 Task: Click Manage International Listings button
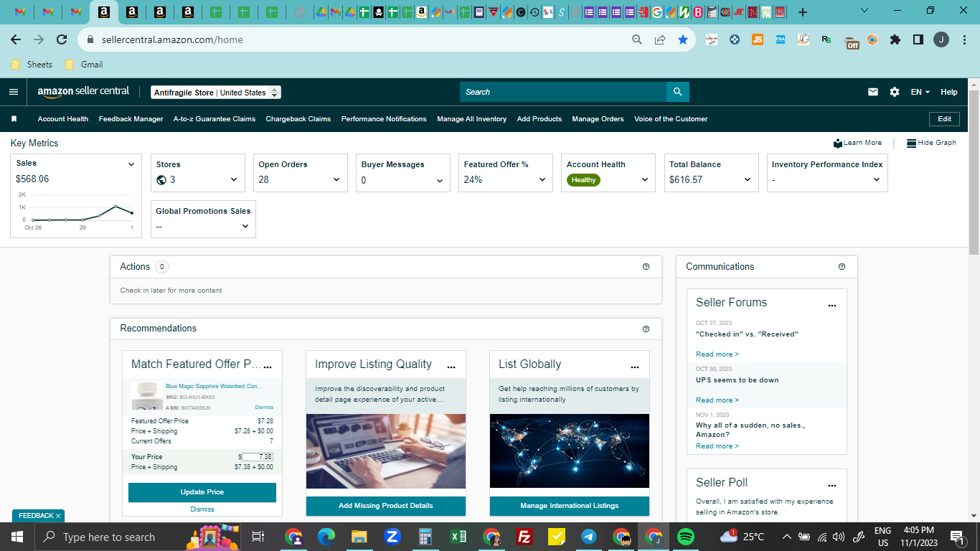click(x=570, y=506)
